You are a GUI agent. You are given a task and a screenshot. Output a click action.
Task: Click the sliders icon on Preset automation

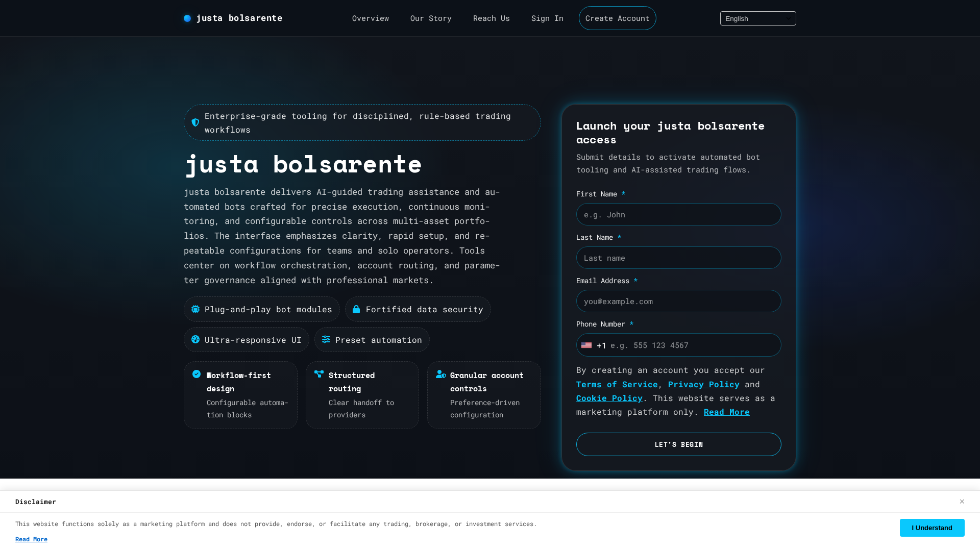pos(326,339)
